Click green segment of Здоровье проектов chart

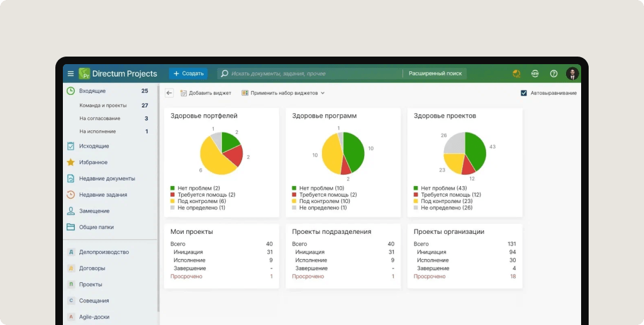point(476,151)
